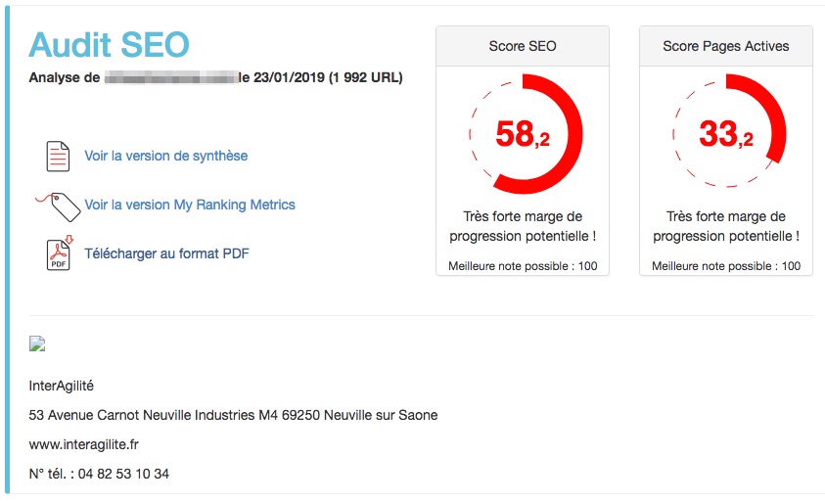Click the synthesis document icon
This screenshot has height=504, width=825.
(x=58, y=156)
